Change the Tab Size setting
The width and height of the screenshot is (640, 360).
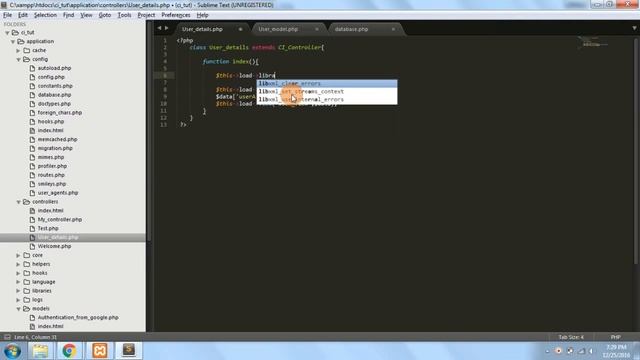(x=571, y=337)
